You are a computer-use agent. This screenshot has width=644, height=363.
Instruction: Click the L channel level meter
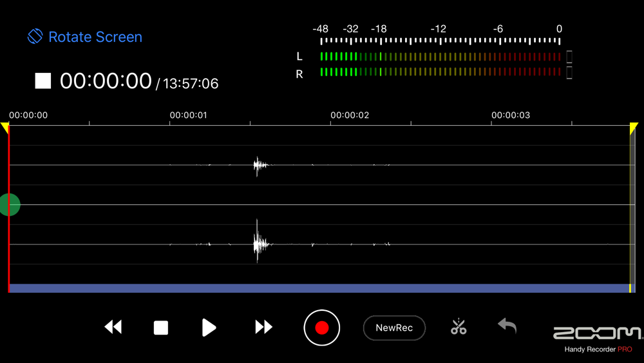point(440,56)
